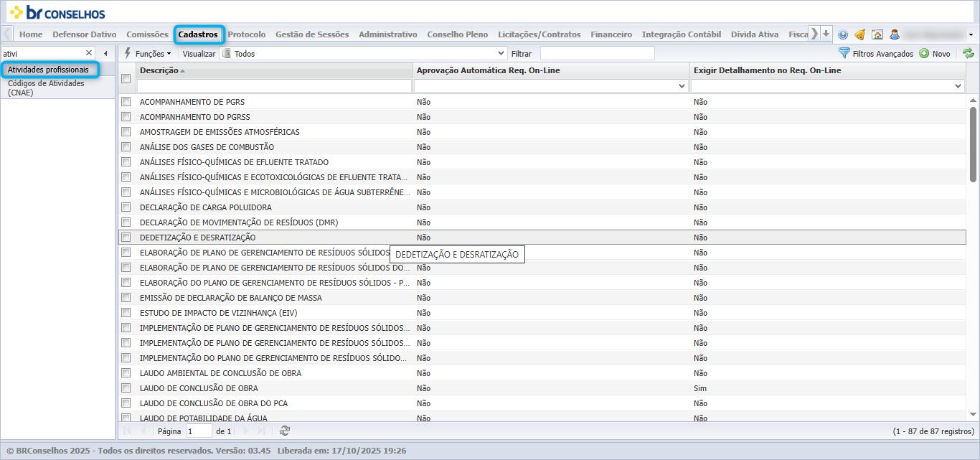The height and width of the screenshot is (460, 980).
Task: Open the user account dropdown arrow
Action: [971, 34]
